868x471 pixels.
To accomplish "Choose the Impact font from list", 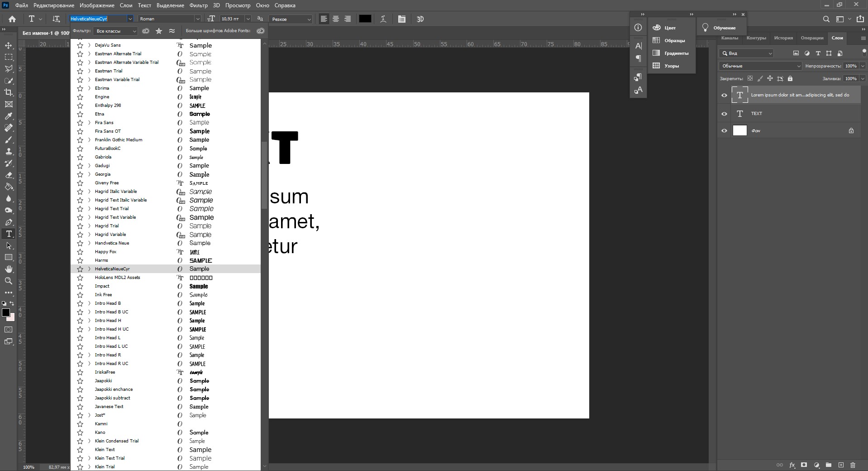I will point(102,286).
